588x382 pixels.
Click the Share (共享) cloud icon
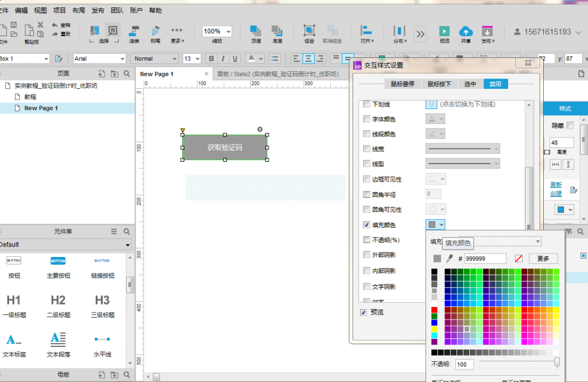[466, 32]
